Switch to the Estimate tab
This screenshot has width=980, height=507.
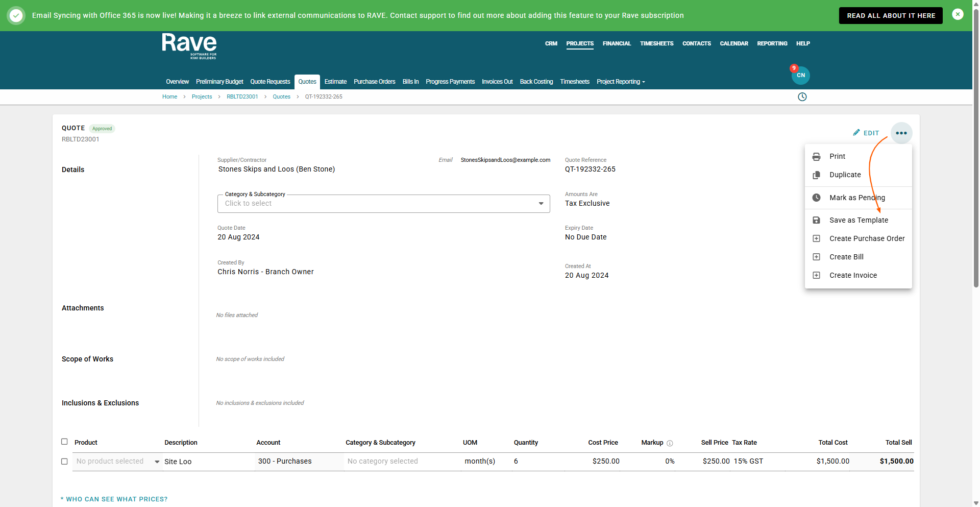(335, 82)
